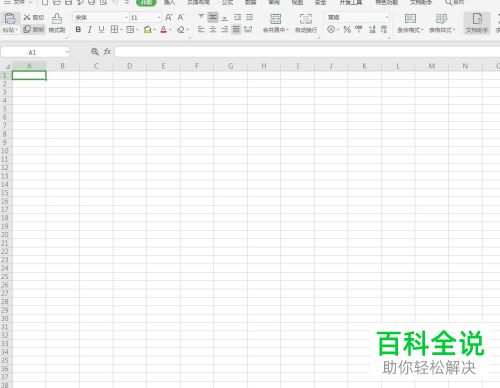Toggle italic formatting

point(90,30)
